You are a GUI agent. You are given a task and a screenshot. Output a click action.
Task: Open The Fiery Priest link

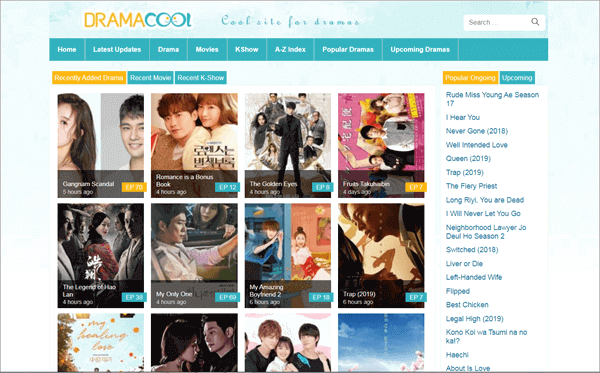[x=471, y=186]
